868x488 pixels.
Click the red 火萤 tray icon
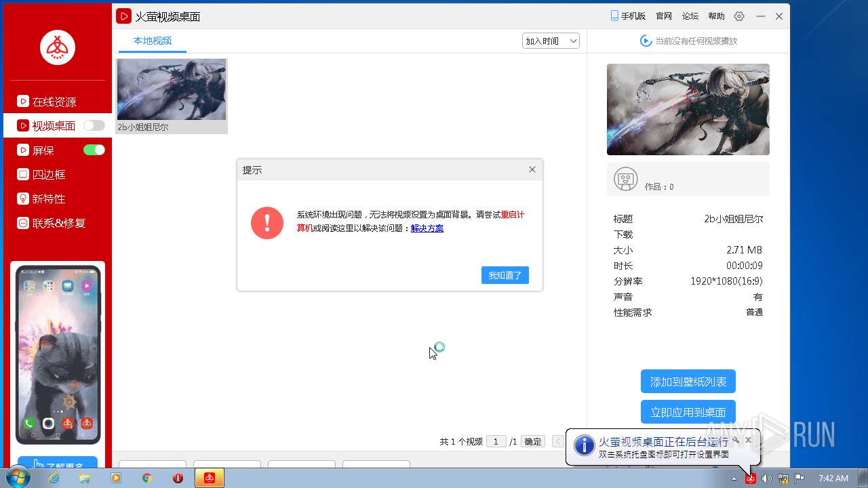coord(751,479)
